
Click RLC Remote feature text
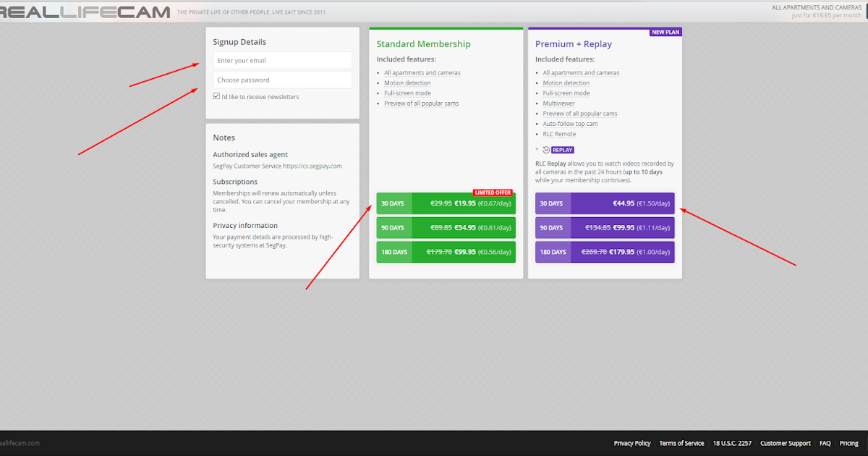coord(560,134)
